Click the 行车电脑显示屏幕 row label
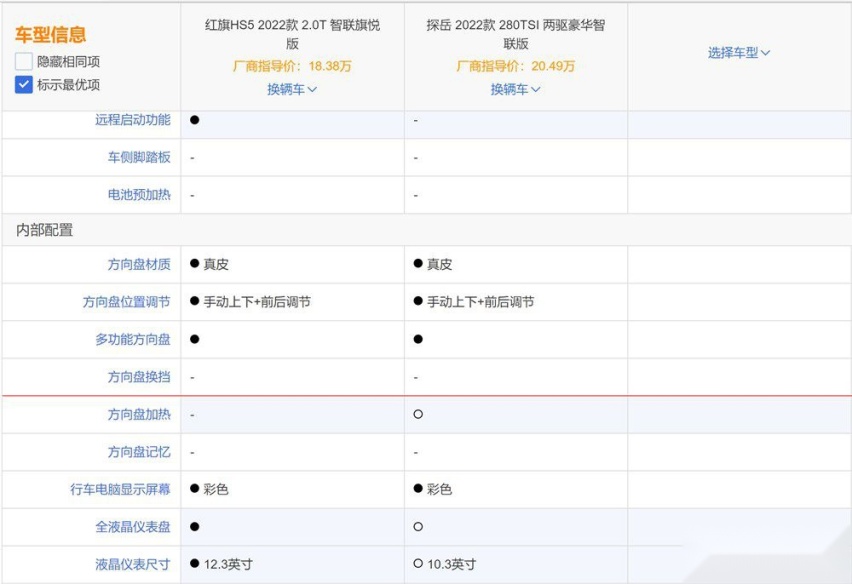Viewport: 852px width, 584px height. tap(120, 489)
